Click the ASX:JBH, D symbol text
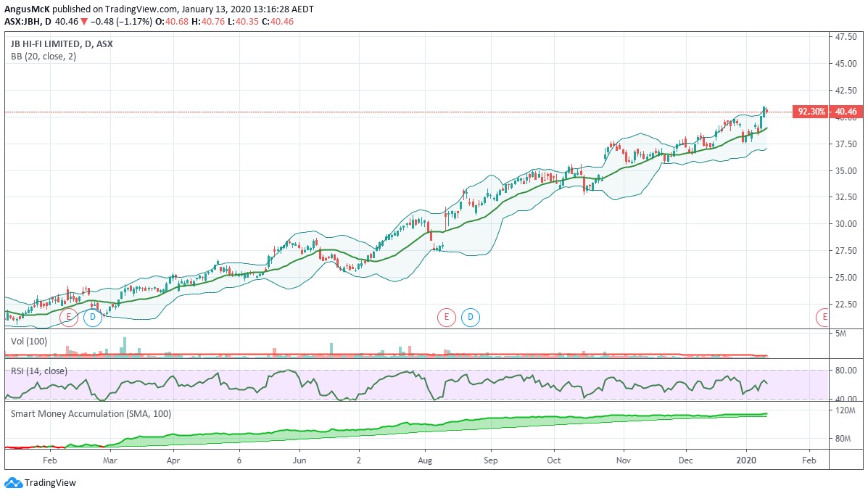Image resolution: width=868 pixels, height=496 pixels. coord(28,22)
